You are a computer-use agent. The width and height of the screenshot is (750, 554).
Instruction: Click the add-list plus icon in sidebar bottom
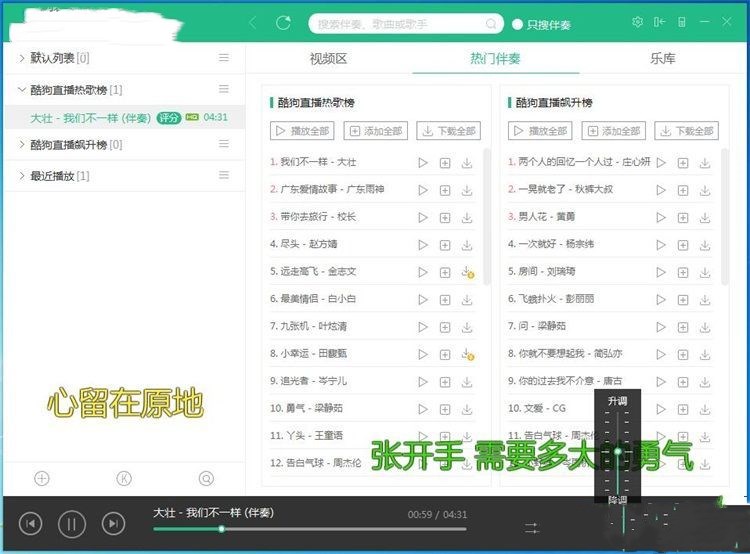coord(42,478)
